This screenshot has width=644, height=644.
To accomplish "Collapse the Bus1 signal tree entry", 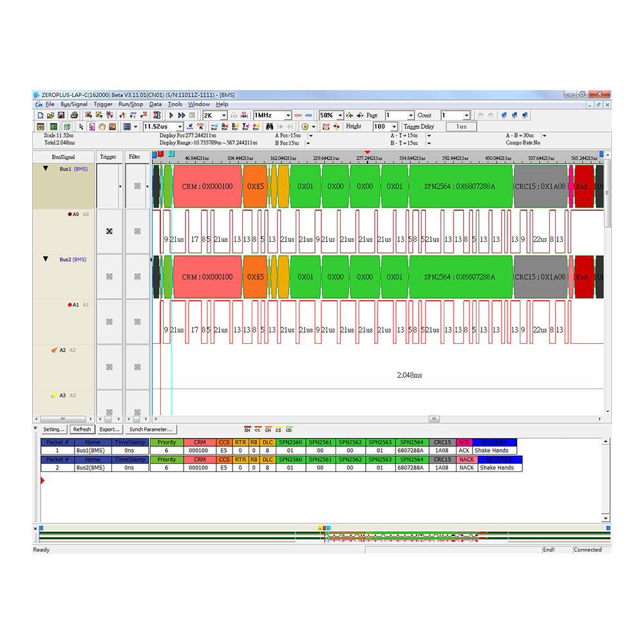I will 45,169.
